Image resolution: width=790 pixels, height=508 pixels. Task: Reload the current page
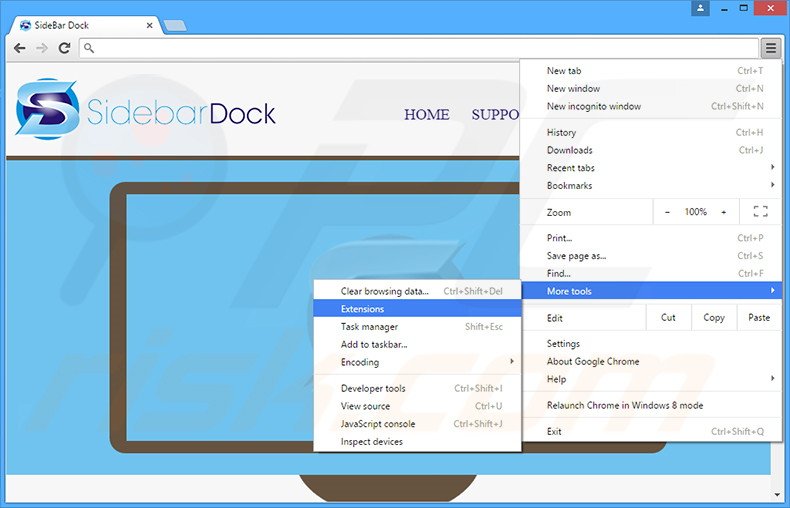tap(64, 48)
